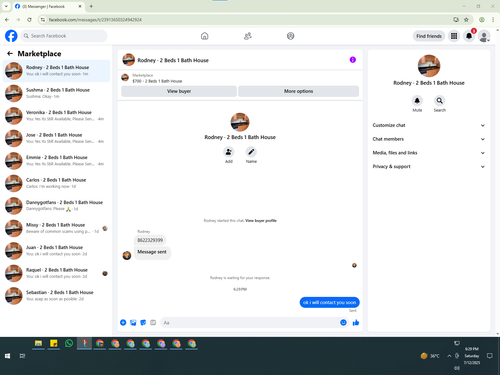This screenshot has height=375, width=500.
Task: Open Juan conversation in list
Action: point(56,250)
